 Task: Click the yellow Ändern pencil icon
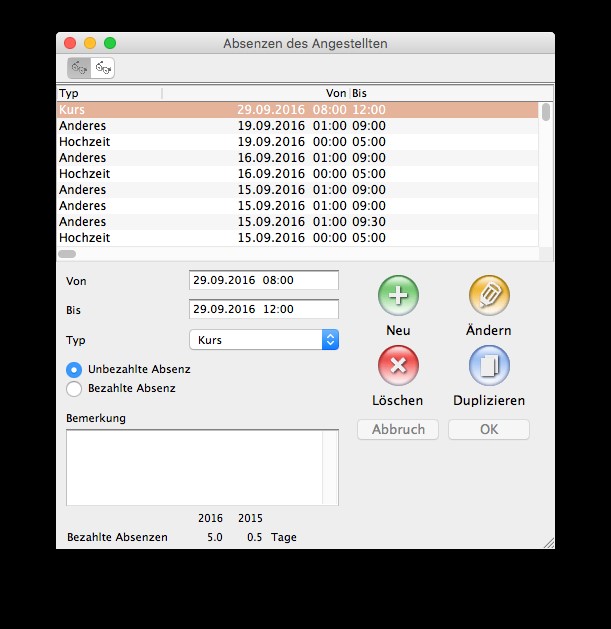[489, 295]
